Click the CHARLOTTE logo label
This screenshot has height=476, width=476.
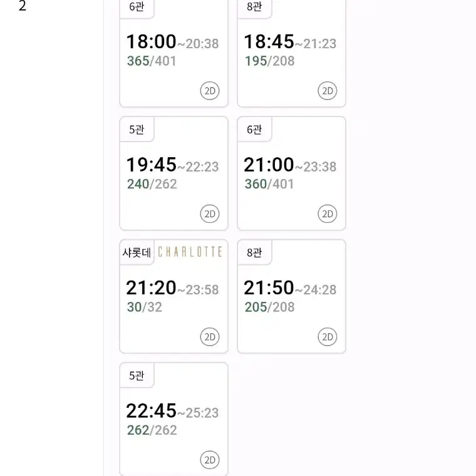click(x=190, y=252)
